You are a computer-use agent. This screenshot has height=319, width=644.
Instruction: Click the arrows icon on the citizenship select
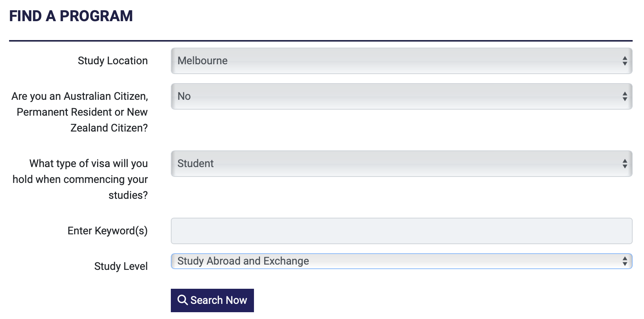pyautogui.click(x=624, y=96)
